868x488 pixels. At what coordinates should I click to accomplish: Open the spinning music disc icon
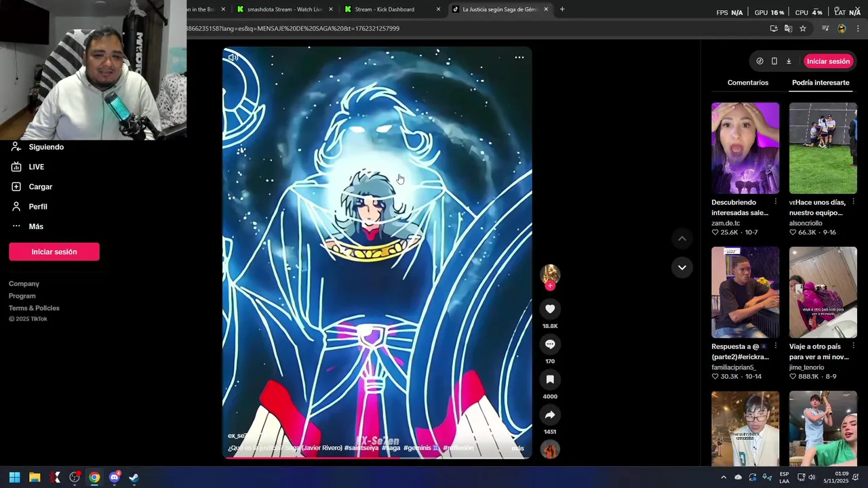(550, 449)
